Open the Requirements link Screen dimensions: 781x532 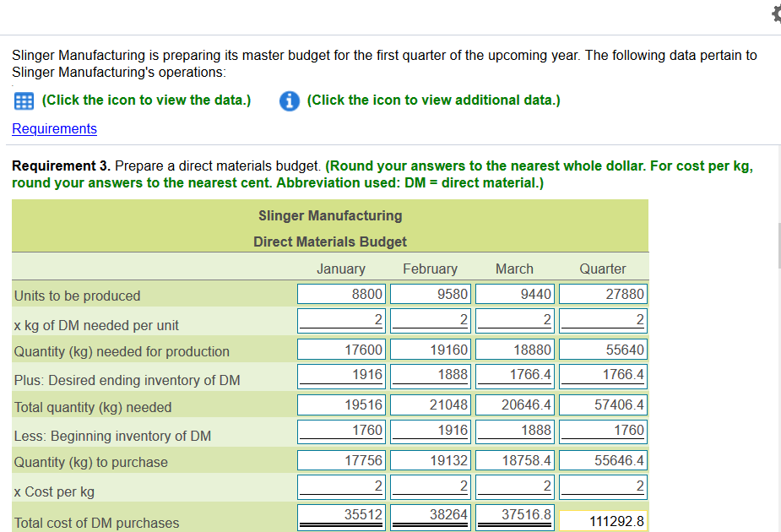pyautogui.click(x=54, y=128)
